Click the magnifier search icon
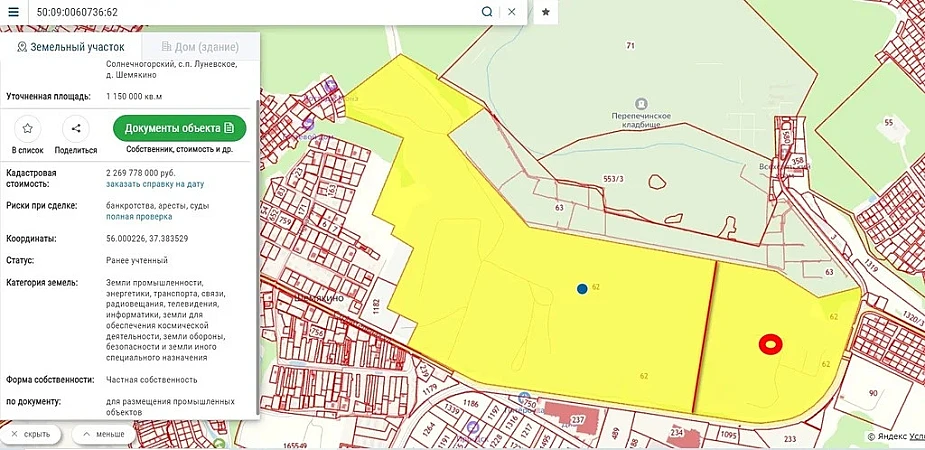The image size is (925, 450). (487, 12)
